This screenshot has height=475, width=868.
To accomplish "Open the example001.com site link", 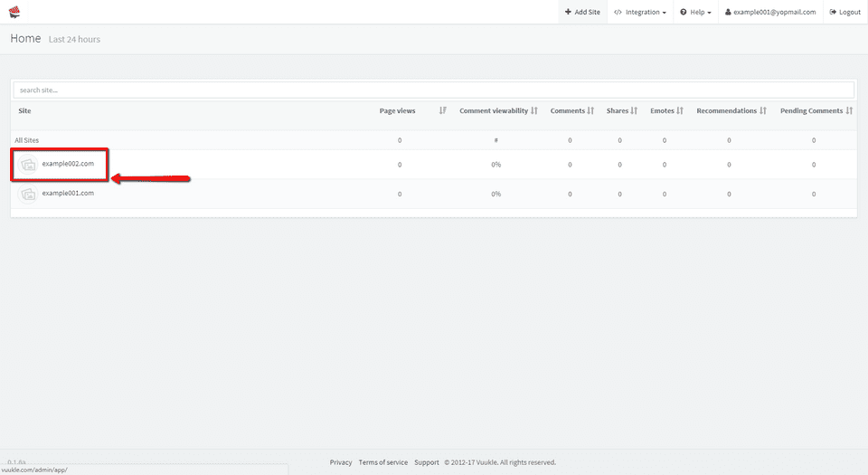I will 68,193.
